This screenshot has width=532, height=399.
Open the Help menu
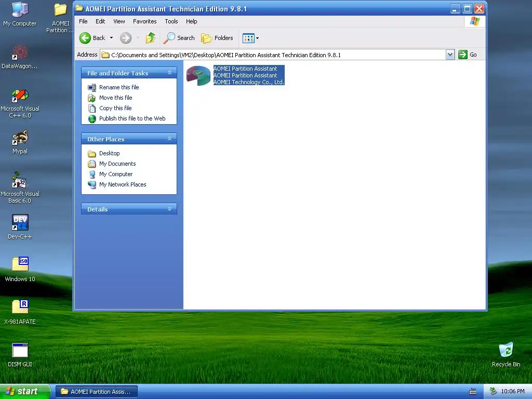[x=191, y=21]
